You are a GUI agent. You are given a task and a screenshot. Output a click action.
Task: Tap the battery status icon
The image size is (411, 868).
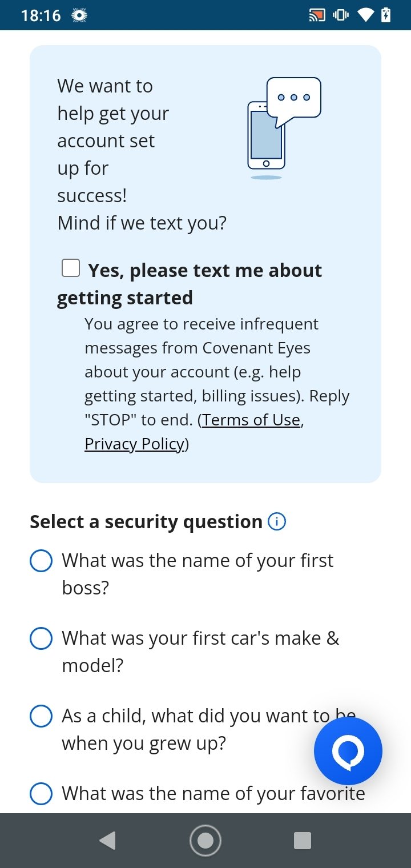(x=386, y=15)
